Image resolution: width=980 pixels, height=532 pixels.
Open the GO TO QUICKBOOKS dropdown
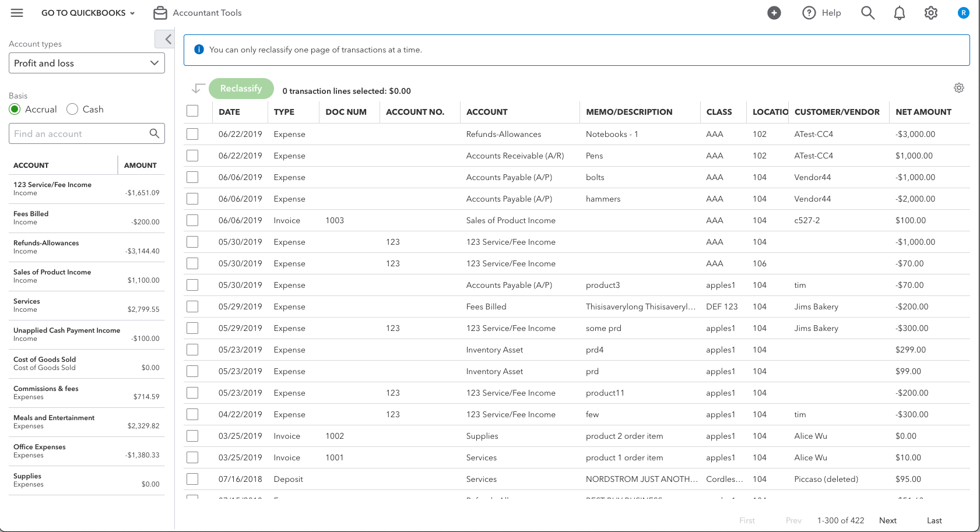pyautogui.click(x=88, y=13)
